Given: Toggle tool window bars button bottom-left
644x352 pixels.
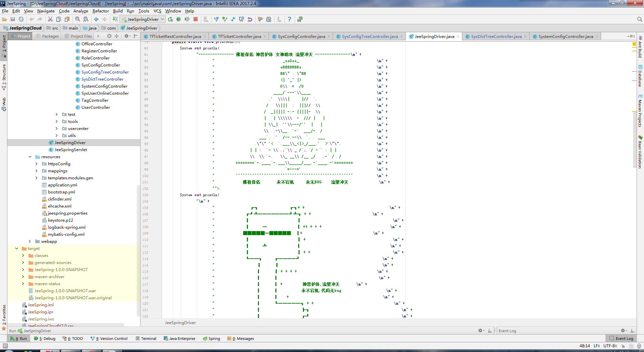Looking at the screenshot, I should click(5, 346).
